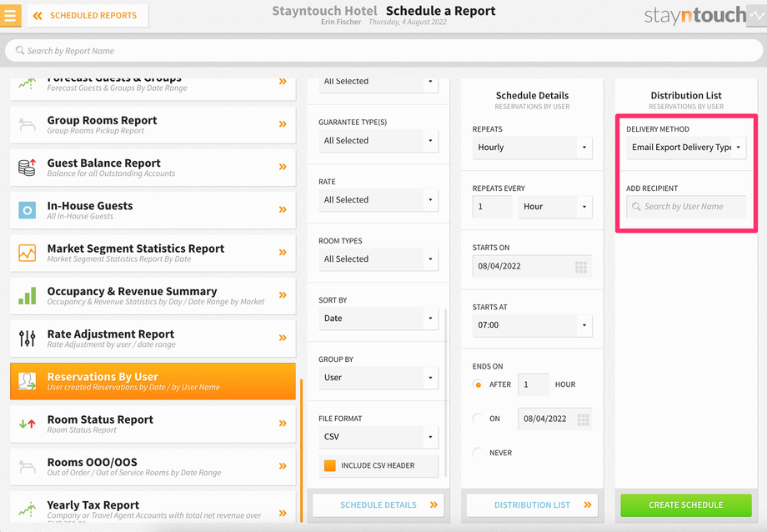767x532 pixels.
Task: Click Market Segment Statistics chart icon
Action: point(28,253)
